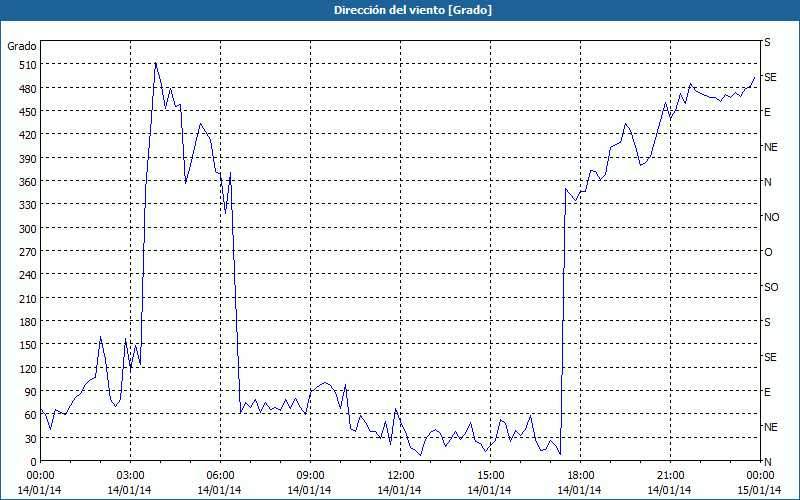Select the 150 degree axis value
The height and width of the screenshot is (500, 800).
click(x=28, y=345)
